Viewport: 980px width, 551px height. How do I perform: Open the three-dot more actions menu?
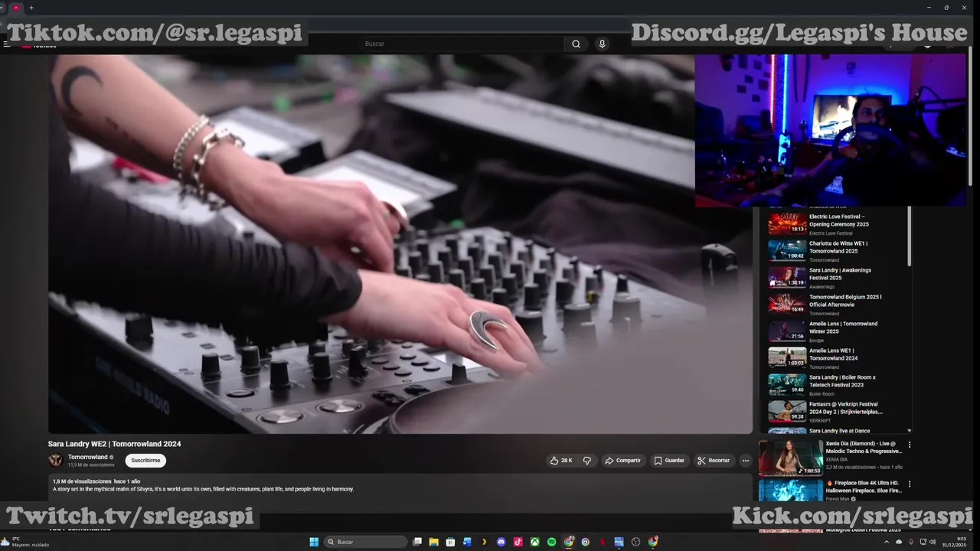pyautogui.click(x=746, y=461)
